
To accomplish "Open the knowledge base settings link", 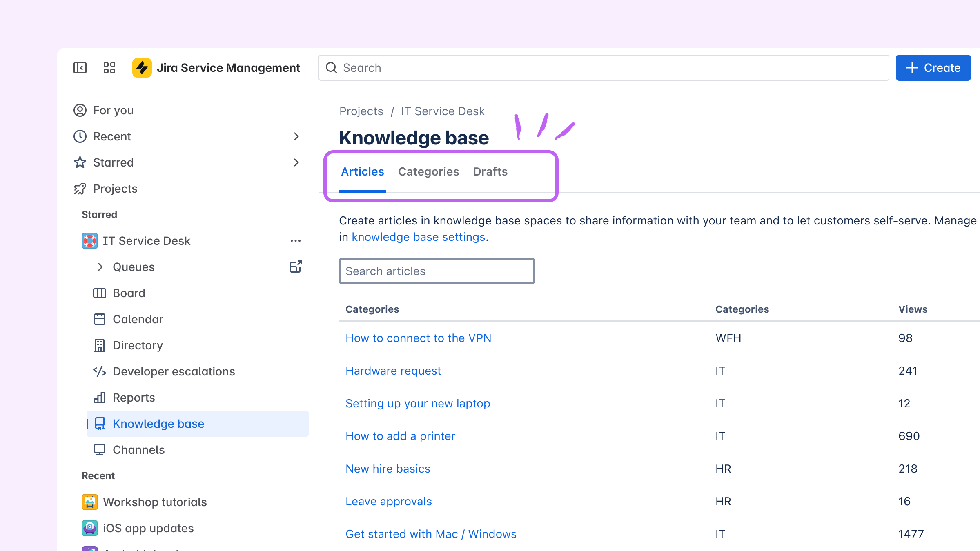I will click(x=418, y=237).
